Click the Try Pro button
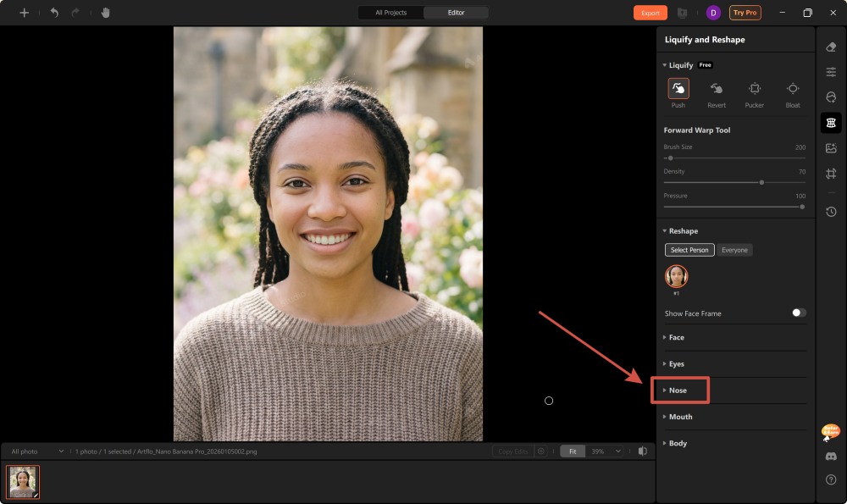 tap(745, 13)
